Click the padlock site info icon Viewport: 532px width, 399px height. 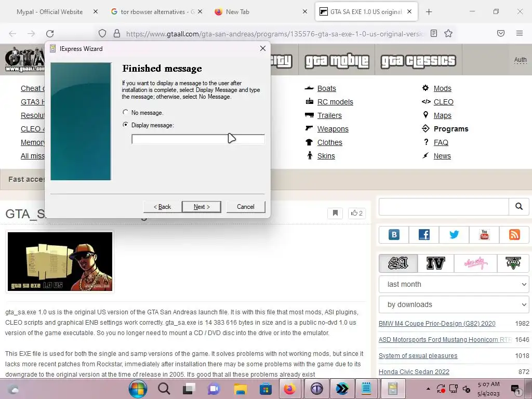[117, 33]
